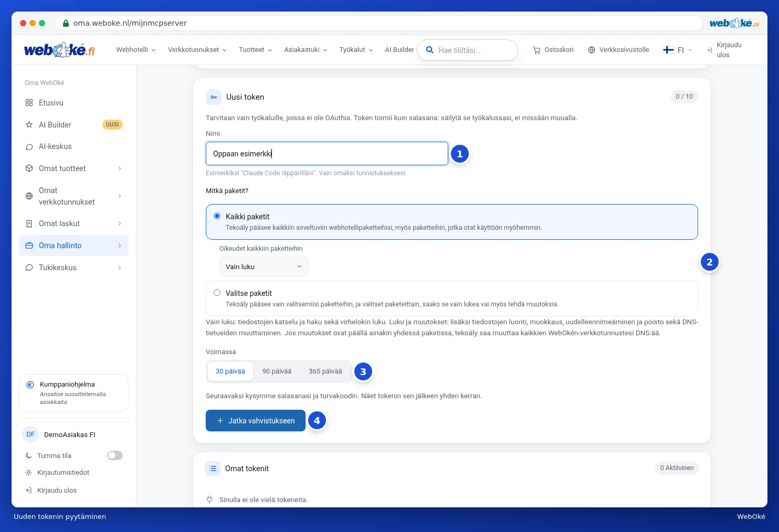Viewport: 779px width, 532px height.
Task: Click the Etusivu dashboard grid icon
Action: point(29,103)
